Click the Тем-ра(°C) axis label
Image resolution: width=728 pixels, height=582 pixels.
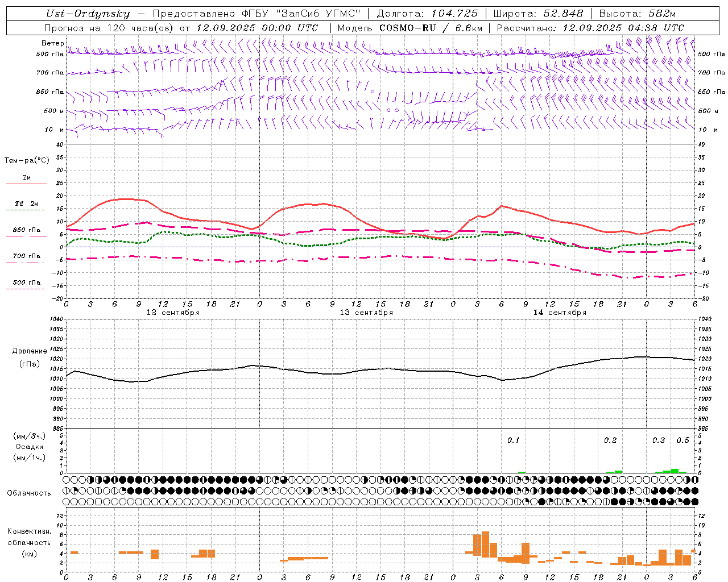point(27,161)
